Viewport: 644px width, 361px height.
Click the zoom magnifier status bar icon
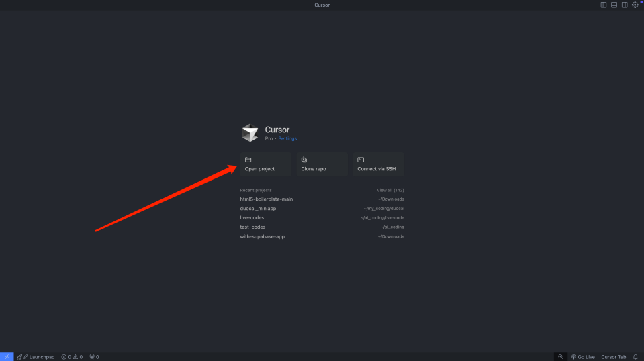point(561,356)
